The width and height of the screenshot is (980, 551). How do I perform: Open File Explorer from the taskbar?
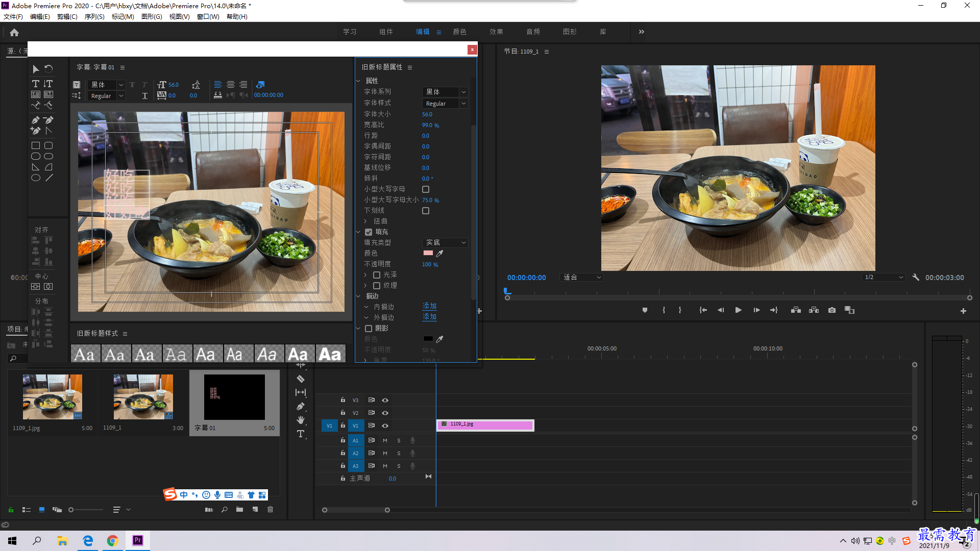tap(62, 540)
